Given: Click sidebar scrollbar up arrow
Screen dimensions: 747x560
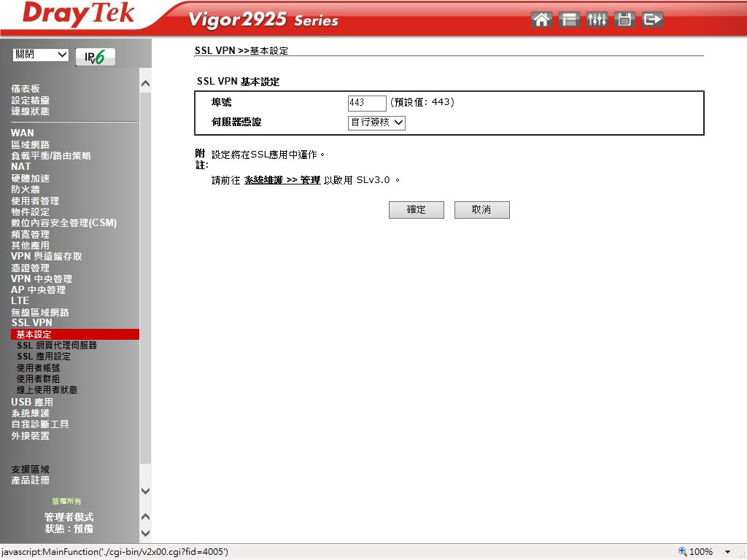Looking at the screenshot, I should click(x=146, y=84).
